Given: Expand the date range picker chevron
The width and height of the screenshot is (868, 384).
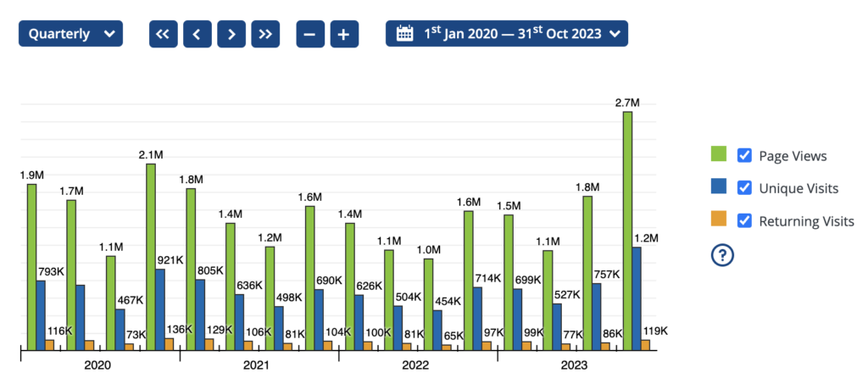Looking at the screenshot, I should click(x=615, y=34).
